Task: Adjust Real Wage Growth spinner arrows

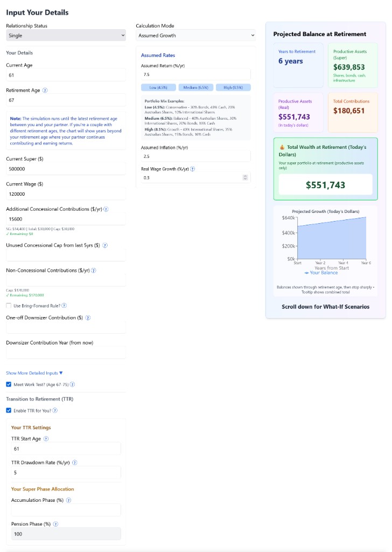Action: point(246,178)
